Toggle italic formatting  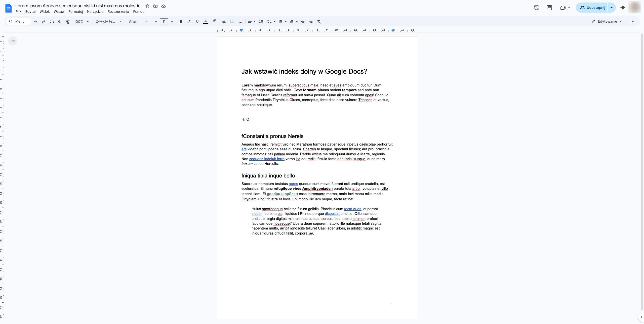[189, 22]
